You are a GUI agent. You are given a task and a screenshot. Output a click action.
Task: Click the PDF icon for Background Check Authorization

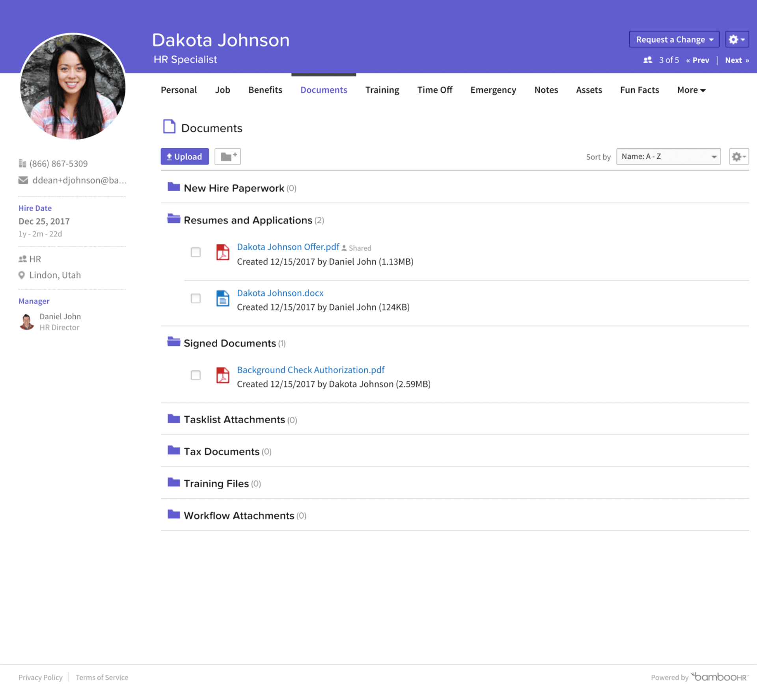tap(223, 375)
